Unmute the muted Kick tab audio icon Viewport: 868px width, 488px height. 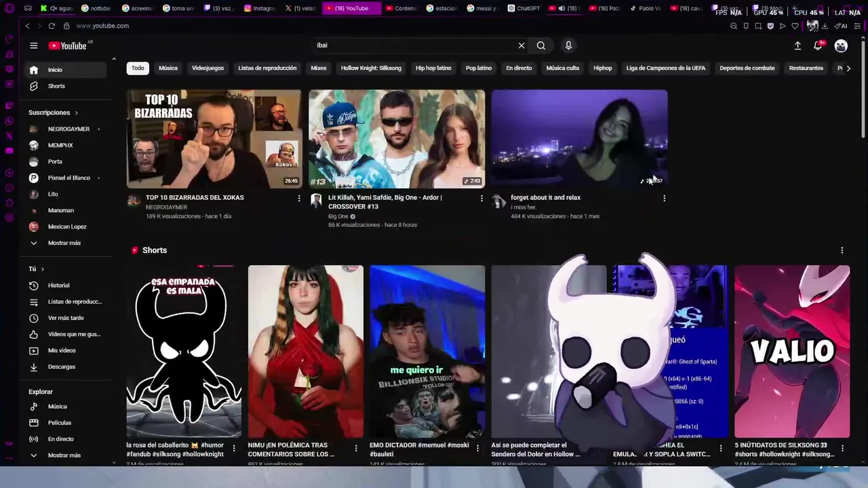53,8
